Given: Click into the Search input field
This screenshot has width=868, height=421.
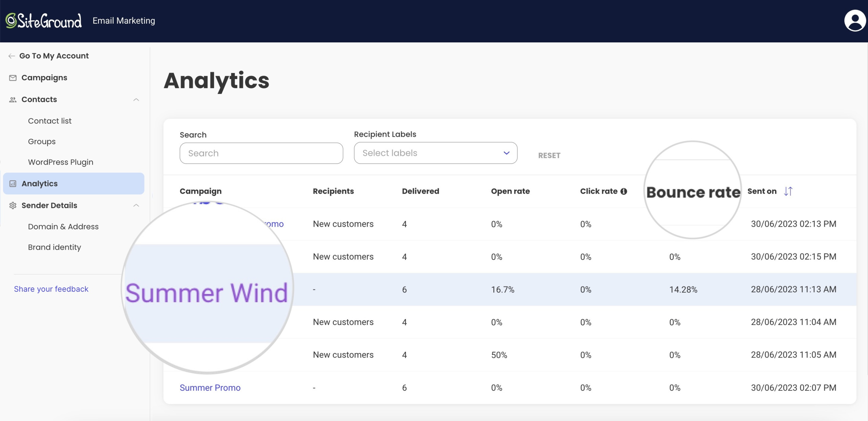Looking at the screenshot, I should pyautogui.click(x=261, y=153).
